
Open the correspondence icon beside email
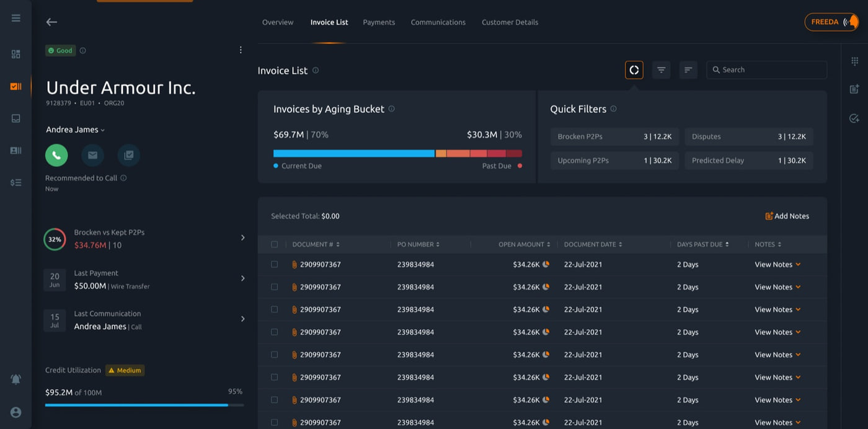point(129,155)
